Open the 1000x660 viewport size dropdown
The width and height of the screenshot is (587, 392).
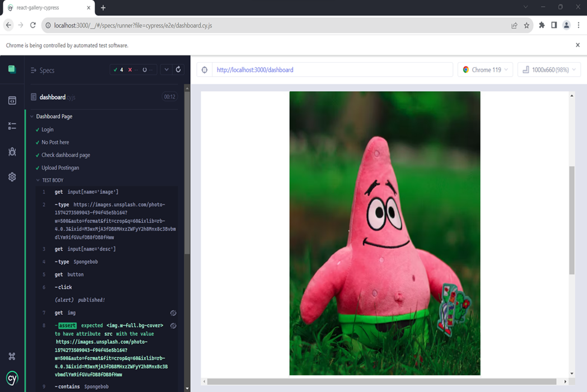pos(549,69)
